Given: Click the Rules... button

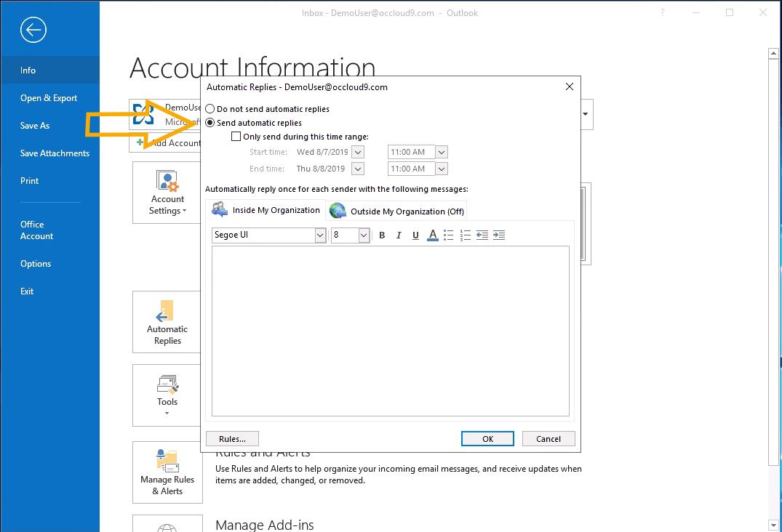Looking at the screenshot, I should click(232, 439).
